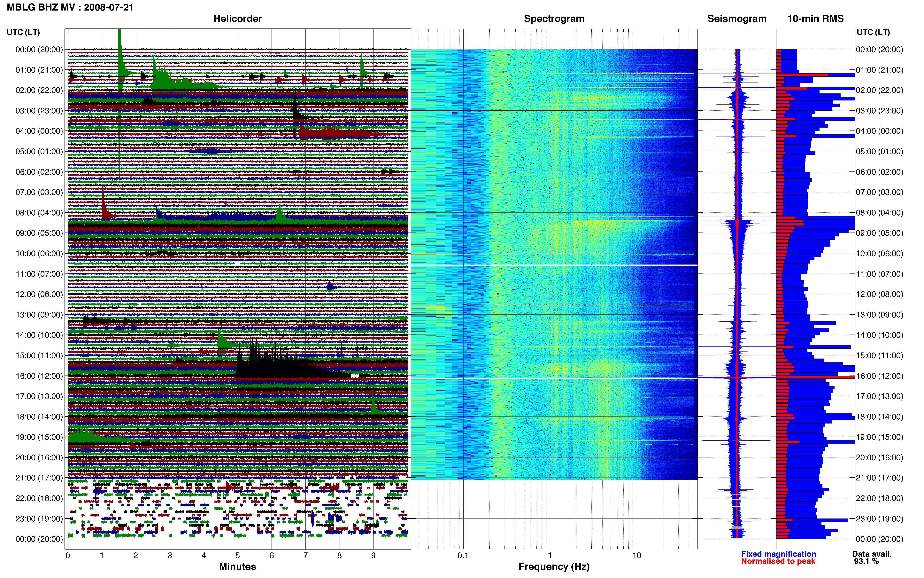Click right-axis time label 05:00 (01:00)
The image size is (924, 578).
pyautogui.click(x=879, y=151)
